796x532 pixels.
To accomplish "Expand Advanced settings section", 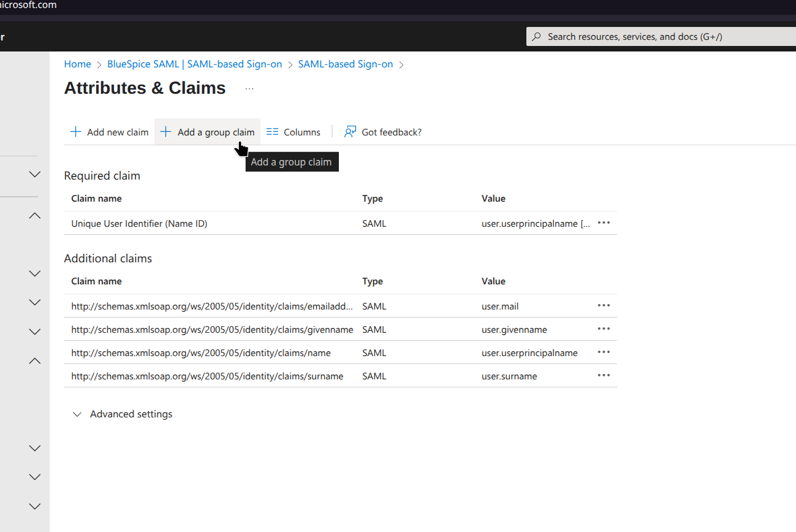I will [x=122, y=414].
